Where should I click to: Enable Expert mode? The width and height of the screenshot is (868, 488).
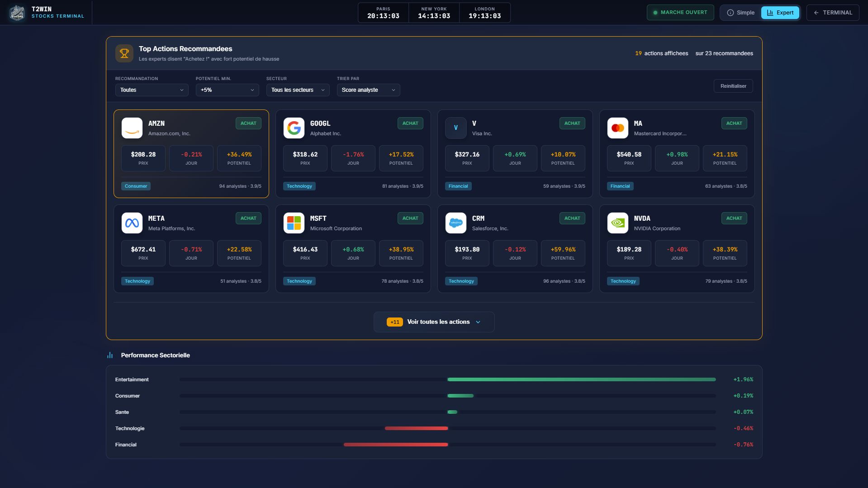click(780, 13)
